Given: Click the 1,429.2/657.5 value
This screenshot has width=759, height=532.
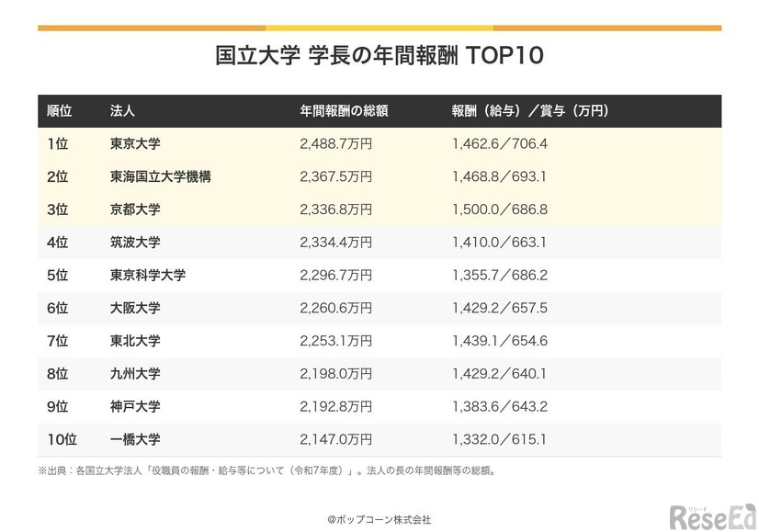Looking at the screenshot, I should [x=500, y=308].
